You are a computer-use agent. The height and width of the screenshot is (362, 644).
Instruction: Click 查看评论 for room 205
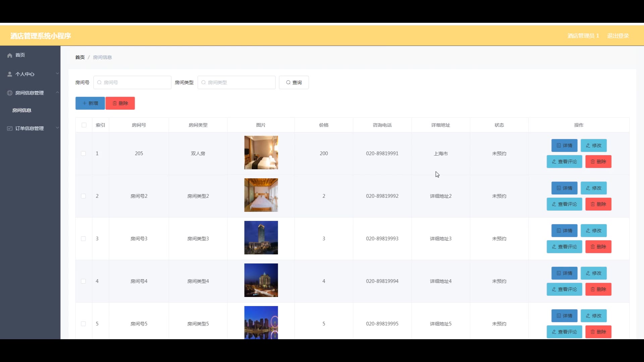565,162
